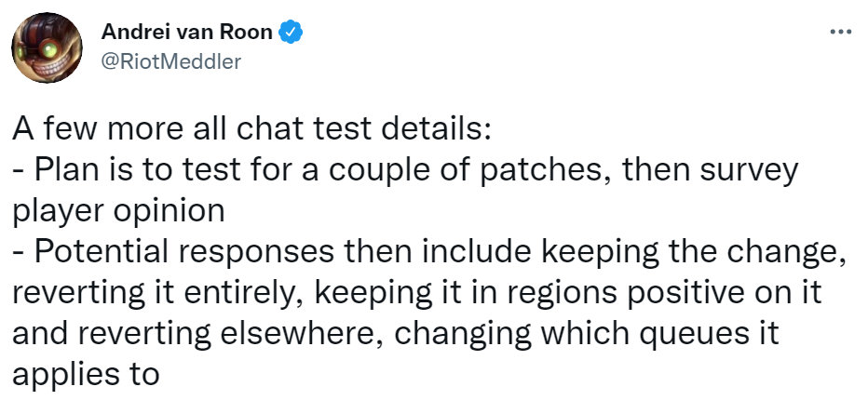Select the "reverting it entirely" line

416,294
